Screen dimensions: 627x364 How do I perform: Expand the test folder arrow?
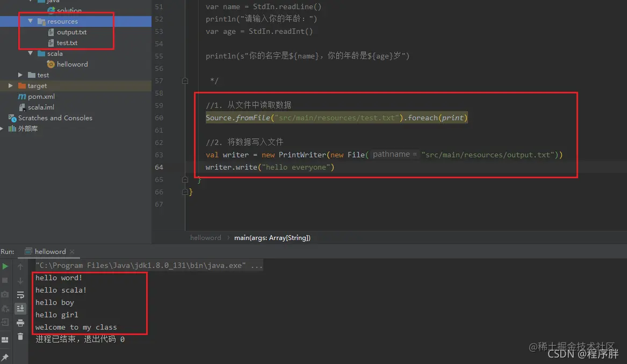(20, 75)
